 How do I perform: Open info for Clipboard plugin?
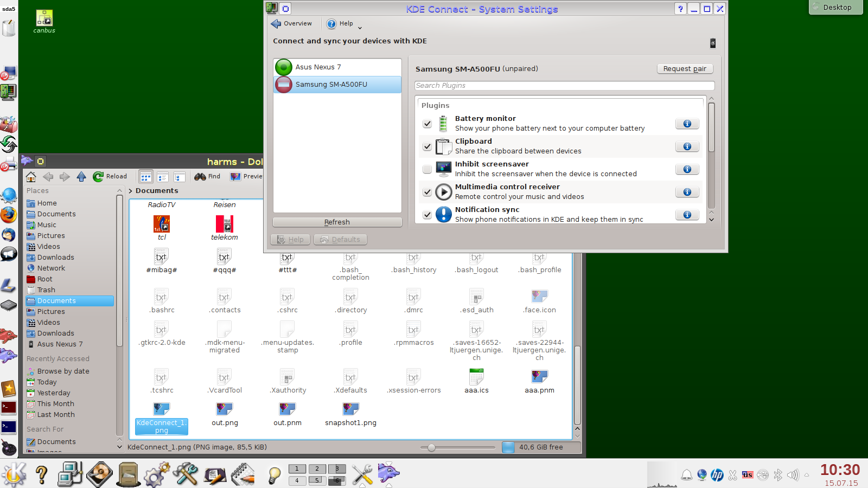point(687,146)
